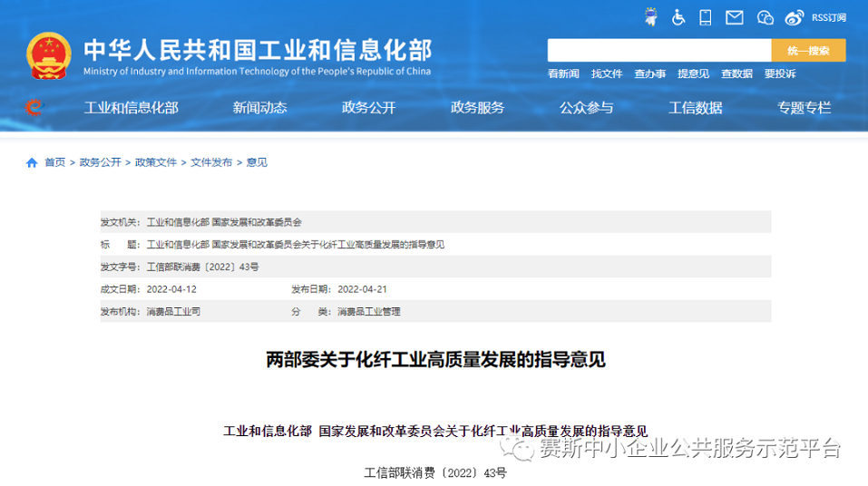Click the 要投诉 quick link
868x486 pixels.
click(x=780, y=73)
